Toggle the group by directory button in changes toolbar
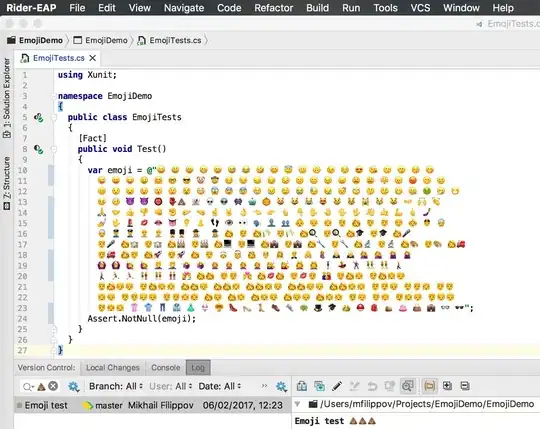 429,386
